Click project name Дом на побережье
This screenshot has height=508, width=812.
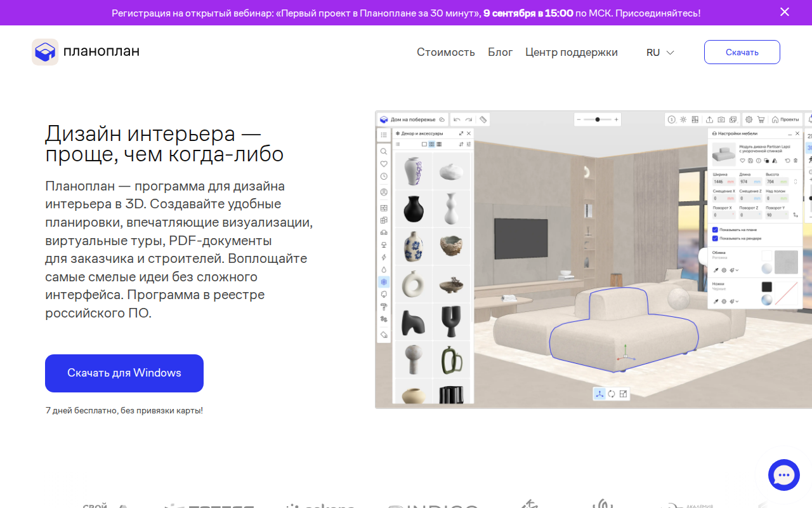point(413,119)
